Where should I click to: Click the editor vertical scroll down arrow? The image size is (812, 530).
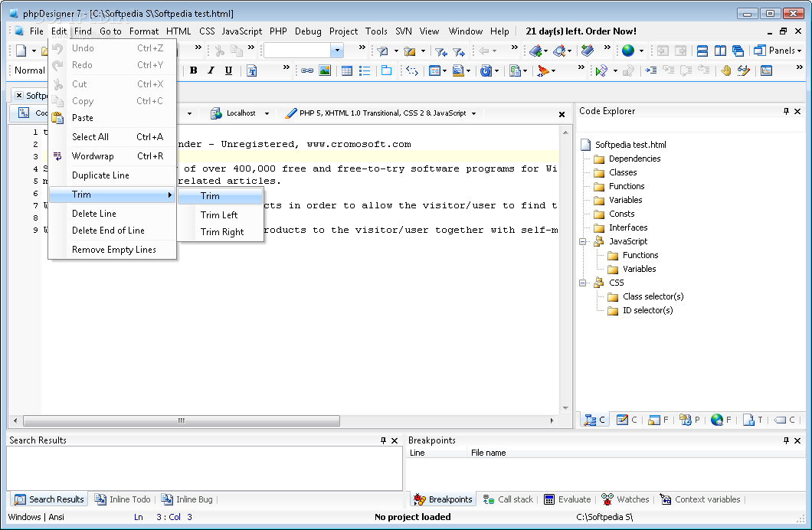point(565,408)
